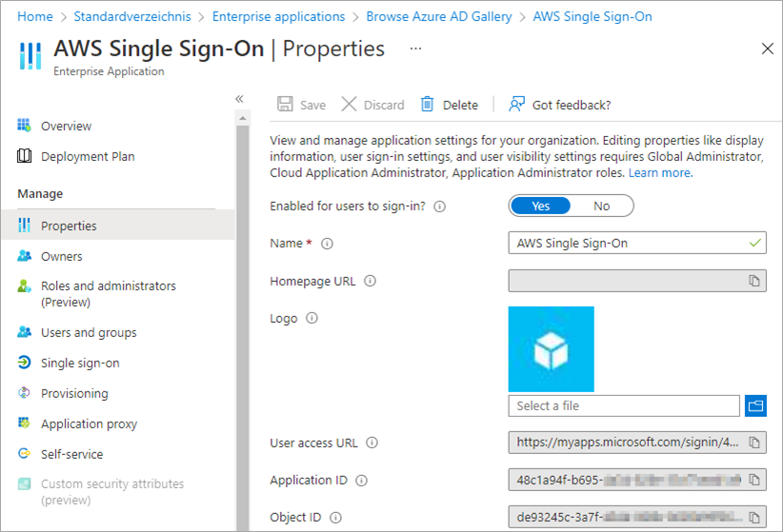
Task: Click the Learn more link
Action: click(660, 173)
